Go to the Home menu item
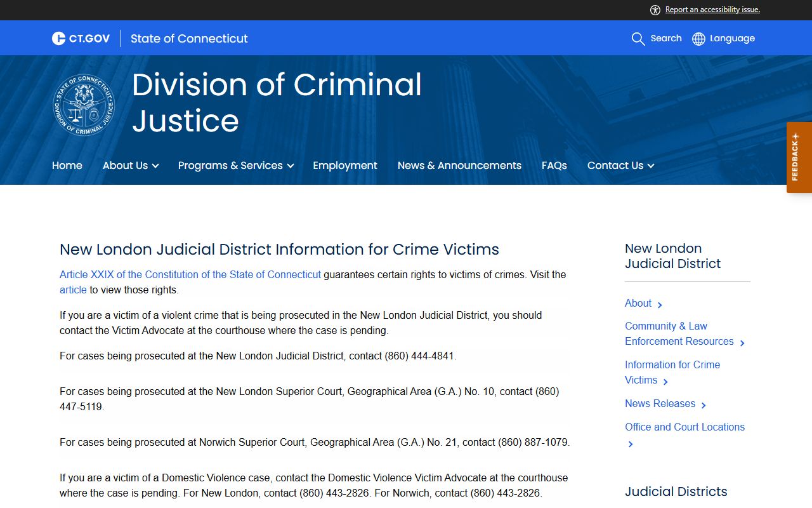 point(67,165)
